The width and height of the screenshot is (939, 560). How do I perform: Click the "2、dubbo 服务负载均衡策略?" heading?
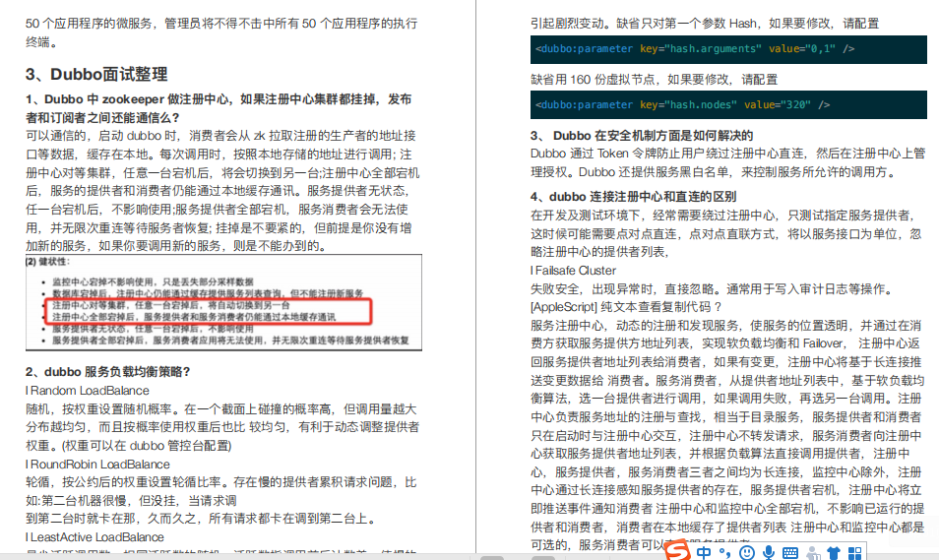[x=108, y=372]
